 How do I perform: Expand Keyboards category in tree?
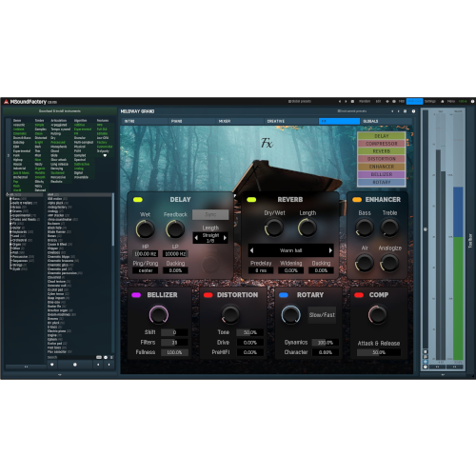[x=11, y=232]
